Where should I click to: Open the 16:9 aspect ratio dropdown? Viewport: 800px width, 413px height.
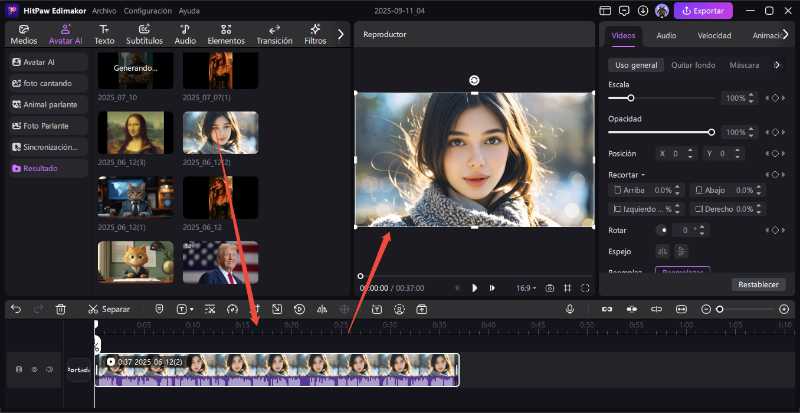click(526, 288)
